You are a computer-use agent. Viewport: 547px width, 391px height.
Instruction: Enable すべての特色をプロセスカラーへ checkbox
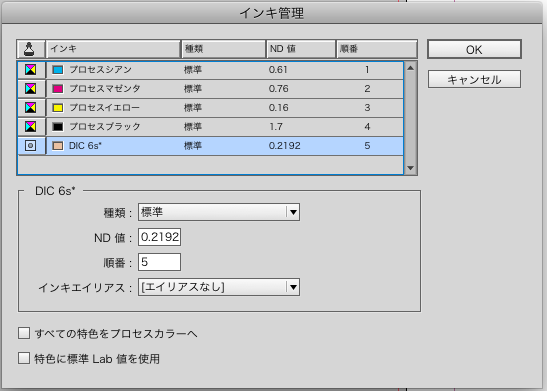pos(24,333)
